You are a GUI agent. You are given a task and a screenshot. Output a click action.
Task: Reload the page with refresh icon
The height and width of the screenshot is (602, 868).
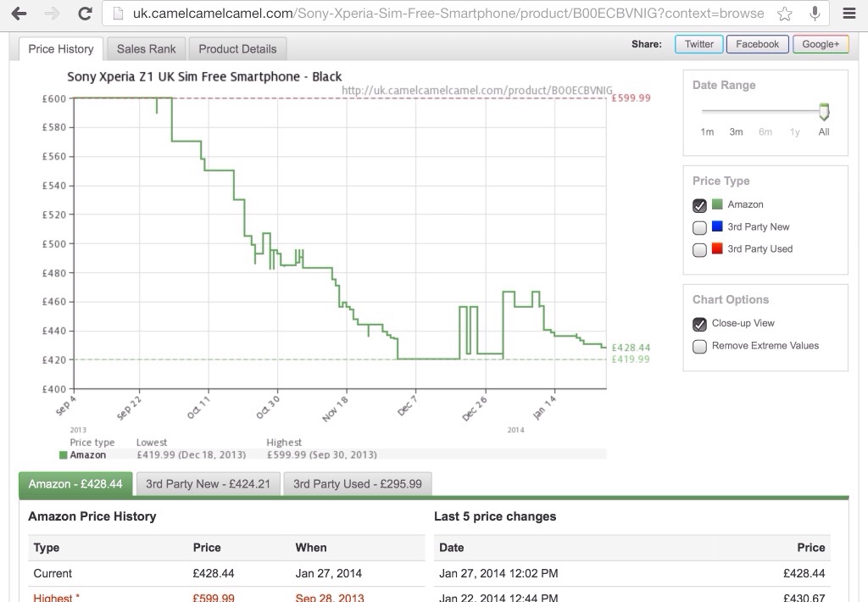point(85,14)
